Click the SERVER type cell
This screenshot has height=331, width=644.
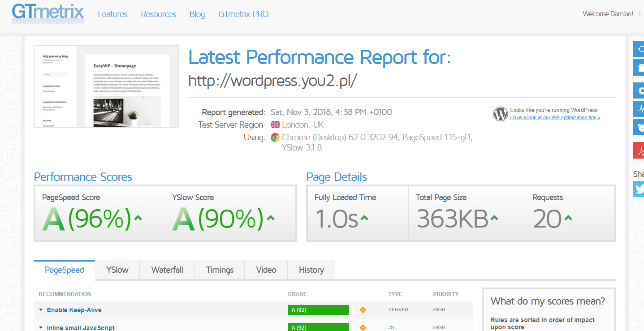click(x=398, y=310)
